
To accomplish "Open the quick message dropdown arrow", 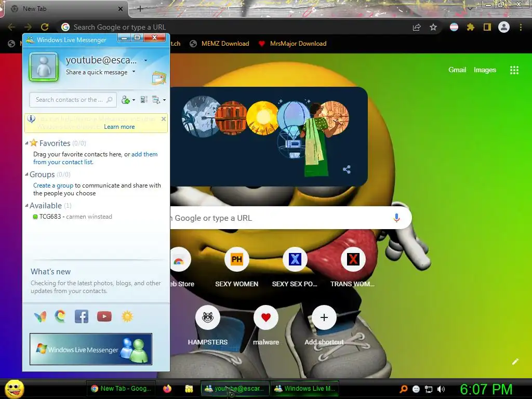I will [x=134, y=72].
